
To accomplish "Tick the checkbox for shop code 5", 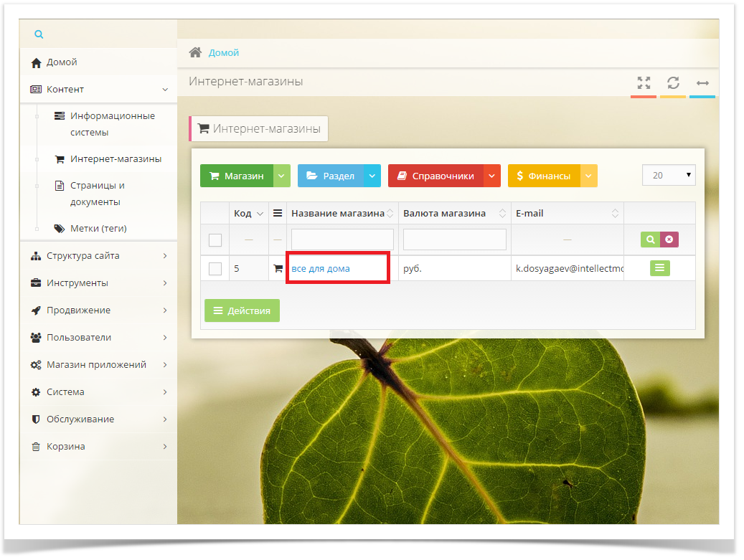I will point(215,269).
